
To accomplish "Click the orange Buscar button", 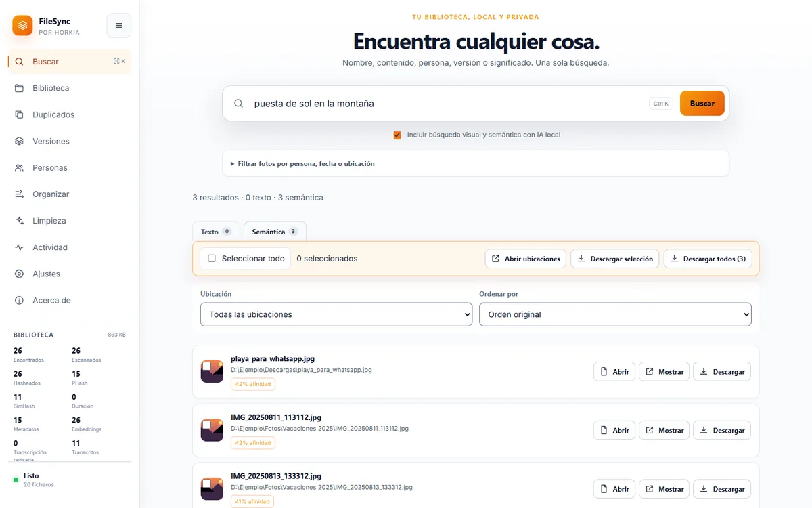I will point(702,104).
